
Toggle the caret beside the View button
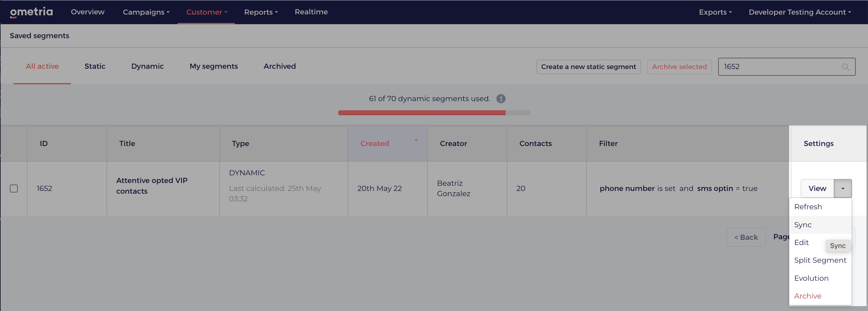click(x=843, y=188)
